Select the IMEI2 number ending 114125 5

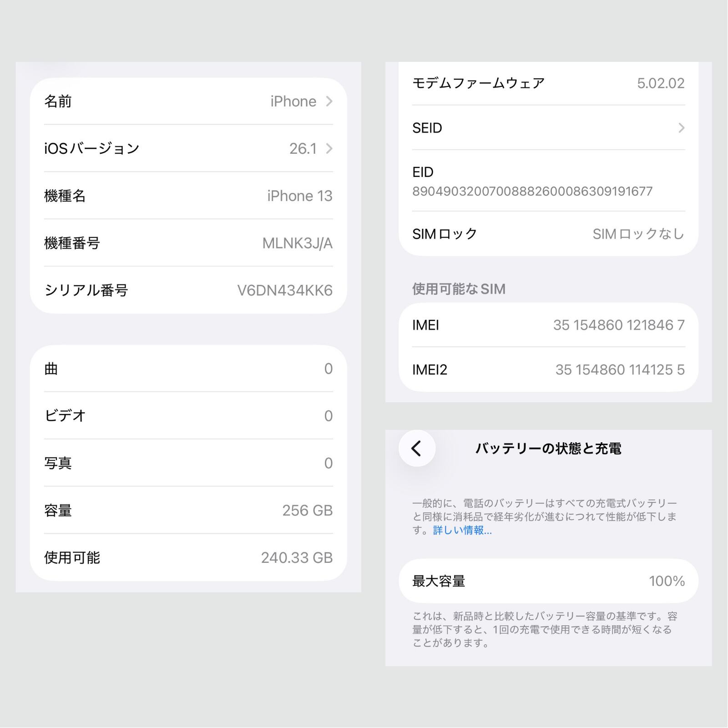620,370
